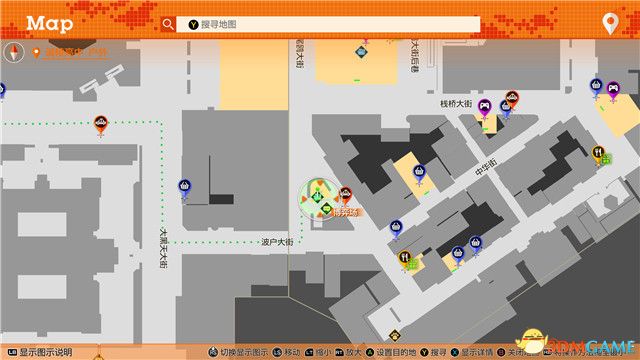Select the taxi marker next to player location

tap(345, 194)
